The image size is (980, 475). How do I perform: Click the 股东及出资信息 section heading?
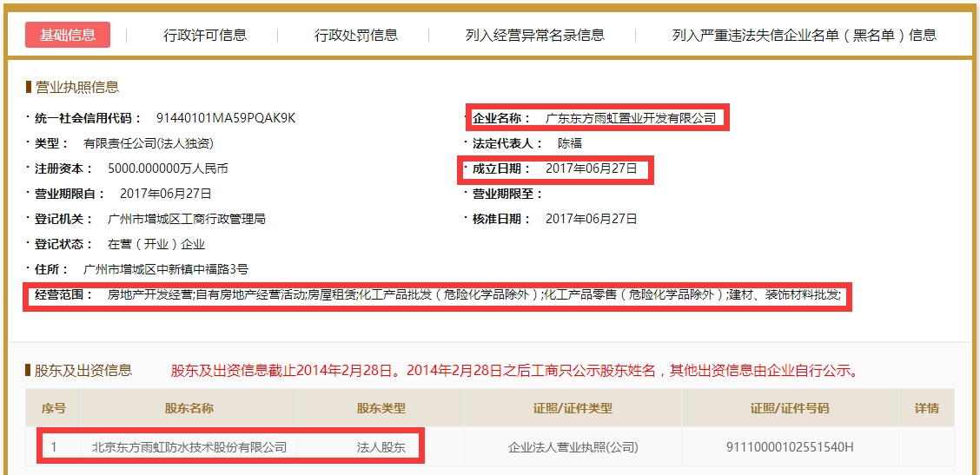pyautogui.click(x=83, y=371)
